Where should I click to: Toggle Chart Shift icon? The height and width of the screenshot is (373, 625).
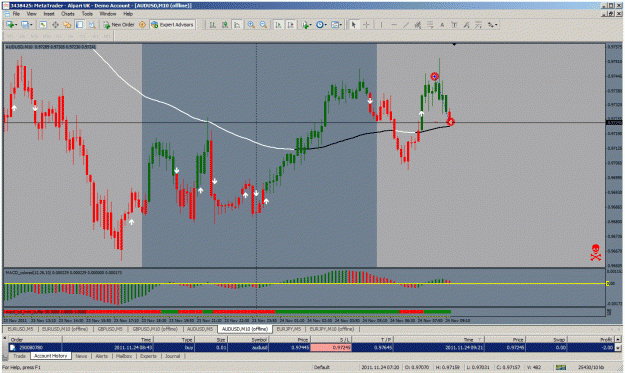291,25
